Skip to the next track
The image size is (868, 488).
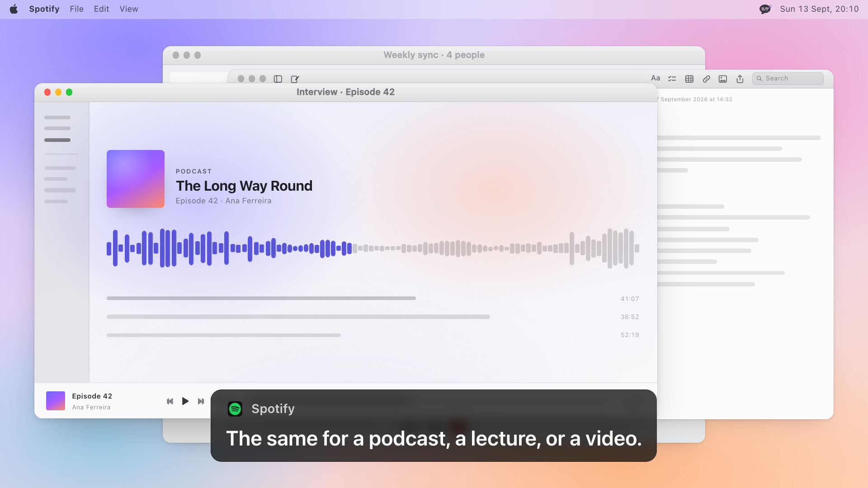click(201, 401)
